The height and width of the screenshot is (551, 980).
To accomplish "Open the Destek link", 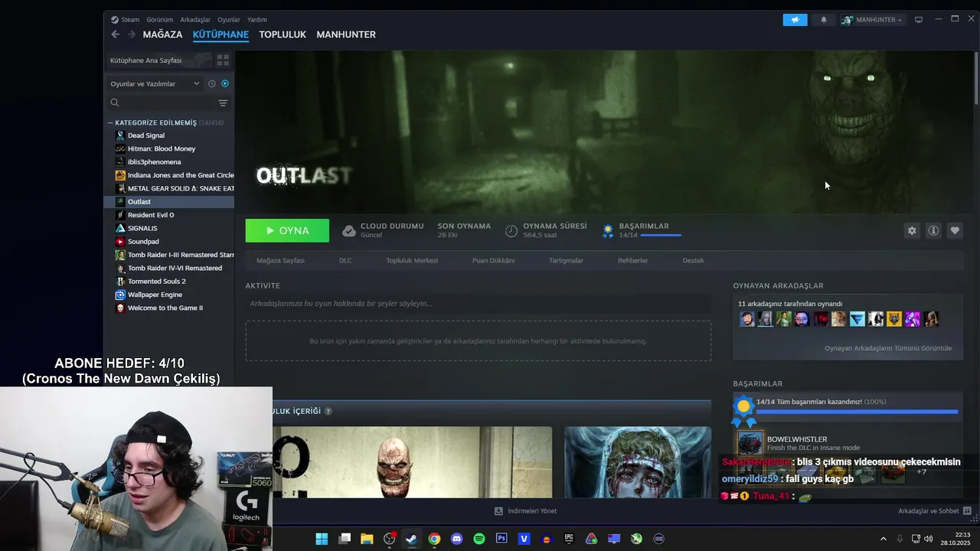I will [693, 260].
